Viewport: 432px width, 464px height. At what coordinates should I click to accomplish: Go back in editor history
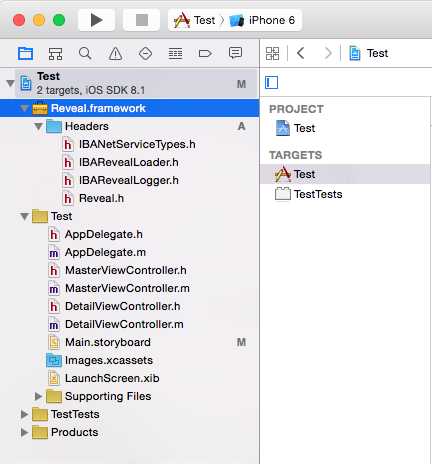point(301,53)
